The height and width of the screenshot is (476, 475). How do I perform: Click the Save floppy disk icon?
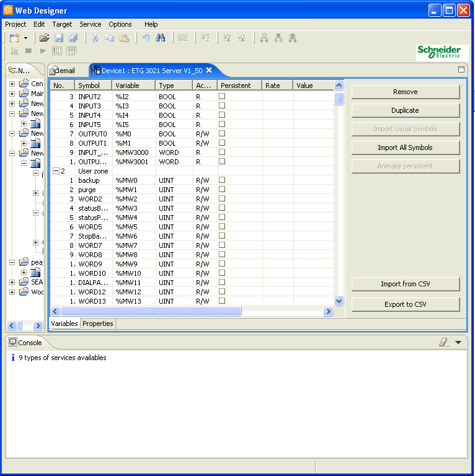click(x=59, y=38)
